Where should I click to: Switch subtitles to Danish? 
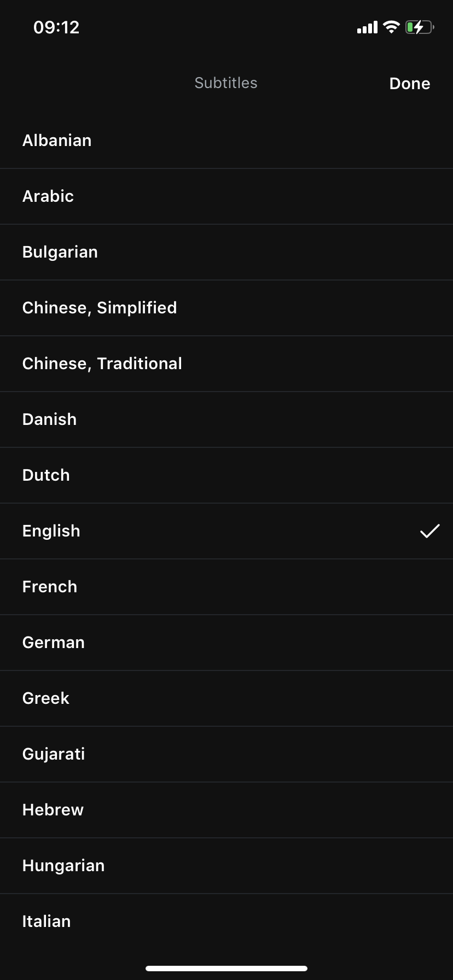click(226, 419)
